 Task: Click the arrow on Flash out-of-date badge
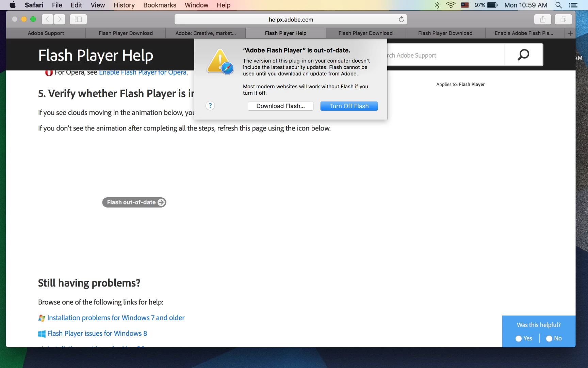coord(161,202)
